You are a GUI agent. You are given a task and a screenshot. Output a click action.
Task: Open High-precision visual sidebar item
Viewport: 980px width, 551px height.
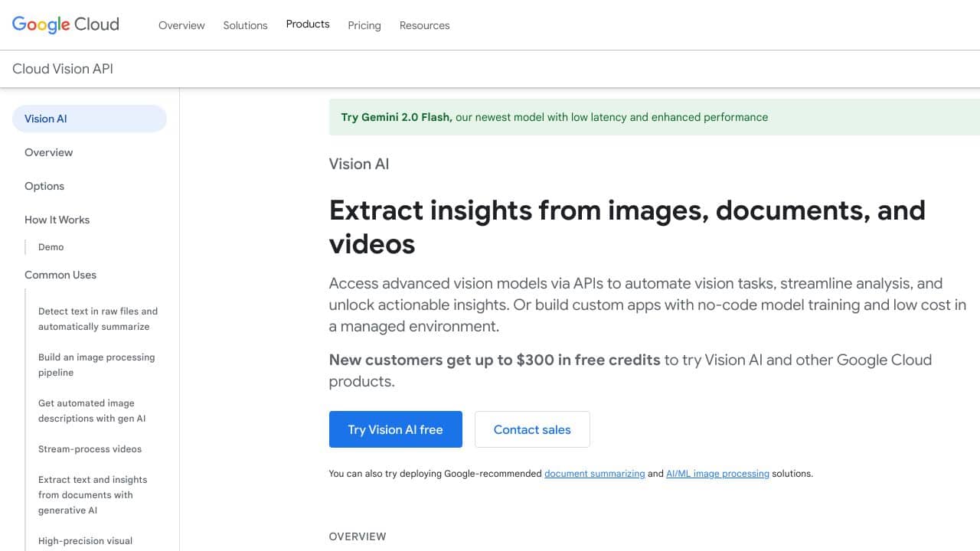pyautogui.click(x=85, y=541)
